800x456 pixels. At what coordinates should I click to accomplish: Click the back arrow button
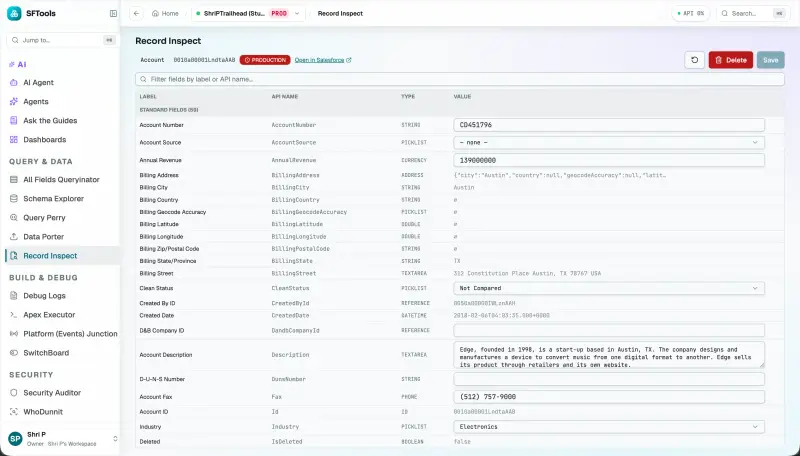136,13
